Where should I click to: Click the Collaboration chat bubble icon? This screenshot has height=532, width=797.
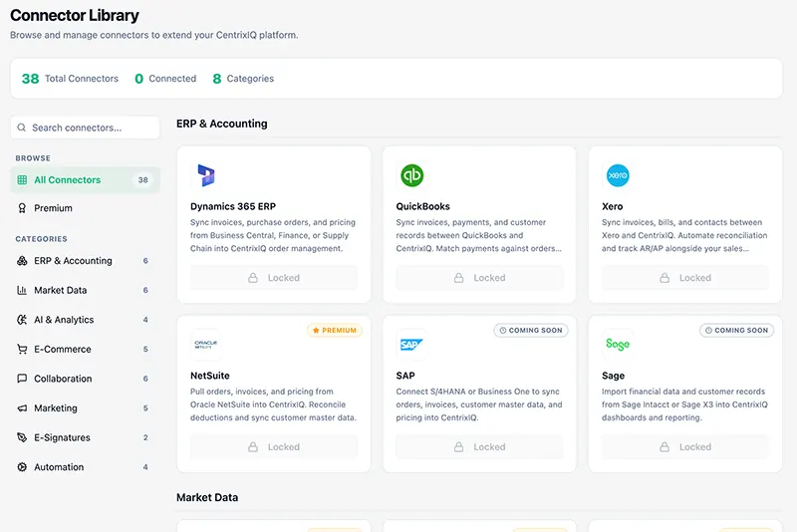tap(22, 379)
